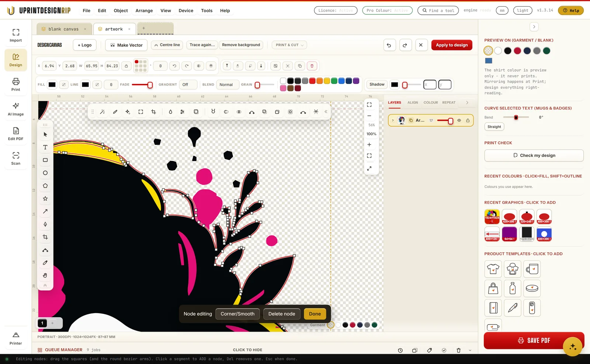Switch to the blank canvas tab
Image resolution: width=590 pixels, height=364 pixels.
click(63, 29)
